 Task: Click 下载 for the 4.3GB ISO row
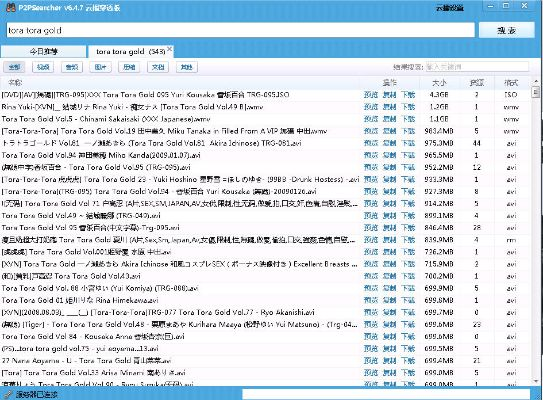408,95
